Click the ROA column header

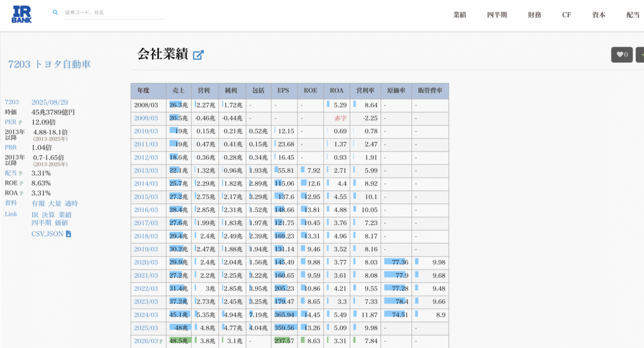(336, 90)
